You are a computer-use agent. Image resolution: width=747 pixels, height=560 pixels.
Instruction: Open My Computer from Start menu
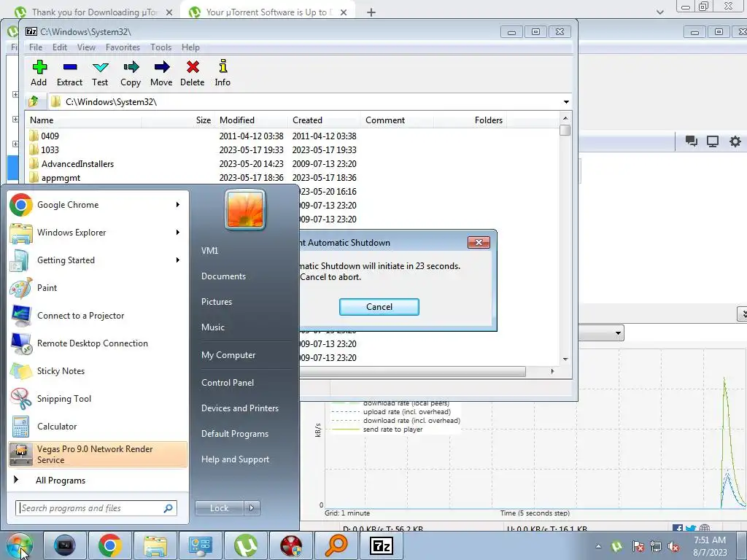228,355
